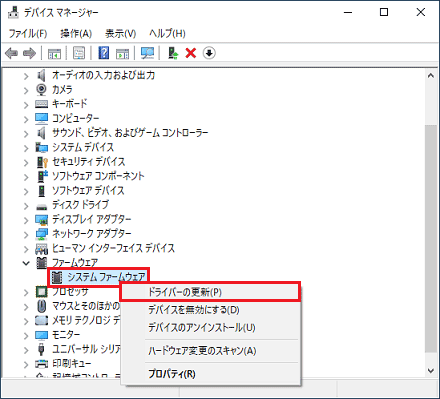
Task: Click the Properties toolbar icon
Action: click(x=79, y=53)
